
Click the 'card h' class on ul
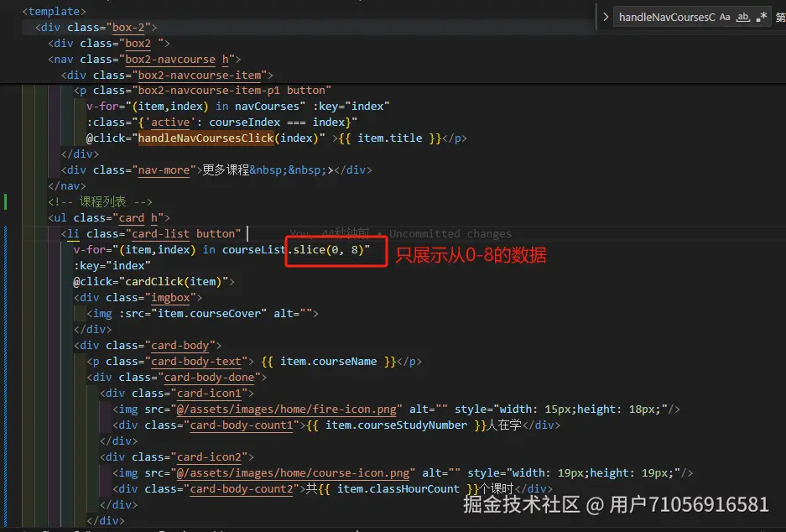[138, 218]
